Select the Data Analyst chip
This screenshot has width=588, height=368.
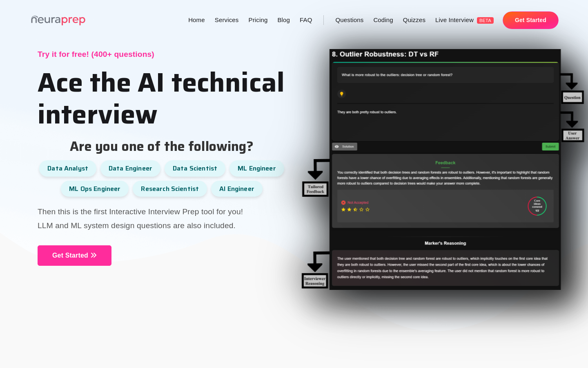coord(68,168)
